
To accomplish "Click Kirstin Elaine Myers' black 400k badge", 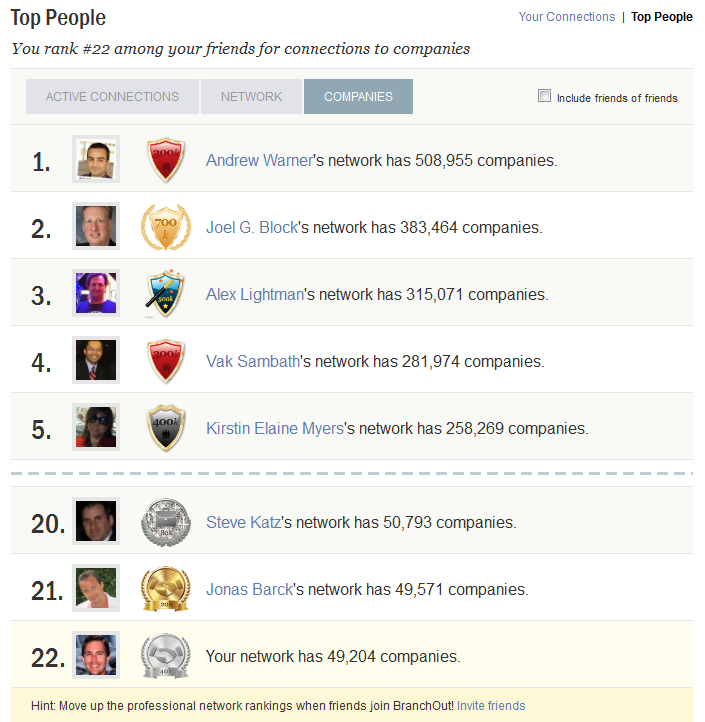I will tap(166, 428).
